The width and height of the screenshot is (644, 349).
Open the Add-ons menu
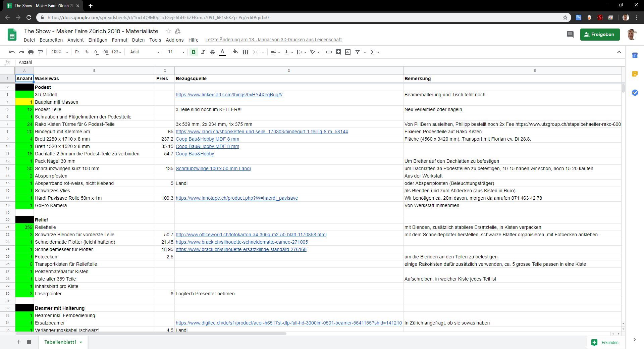click(x=174, y=40)
